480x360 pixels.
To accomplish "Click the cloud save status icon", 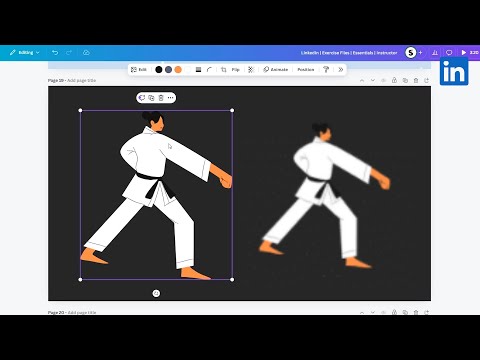I will pyautogui.click(x=86, y=53).
